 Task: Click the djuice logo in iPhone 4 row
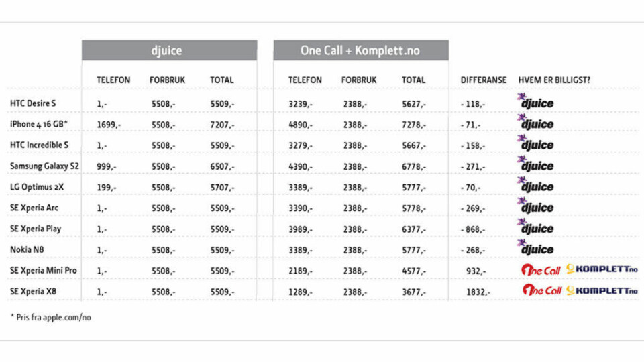(x=535, y=122)
